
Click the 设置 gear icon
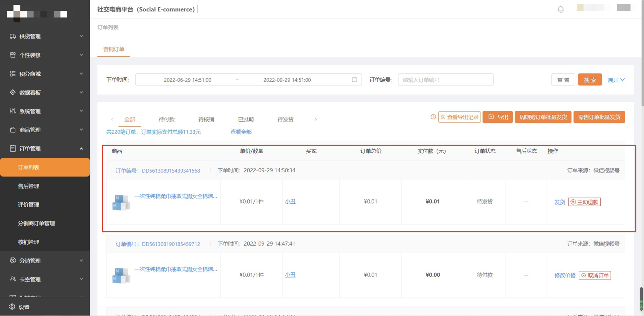pyautogui.click(x=12, y=307)
